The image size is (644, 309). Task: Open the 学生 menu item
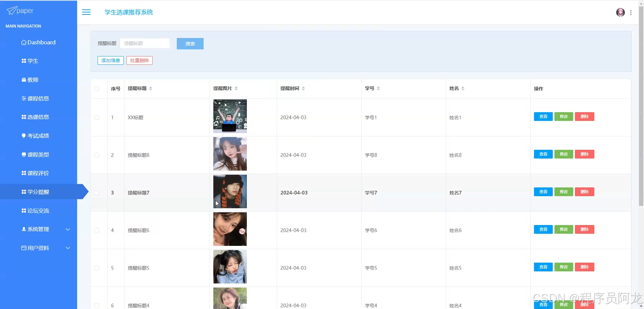click(x=39, y=61)
